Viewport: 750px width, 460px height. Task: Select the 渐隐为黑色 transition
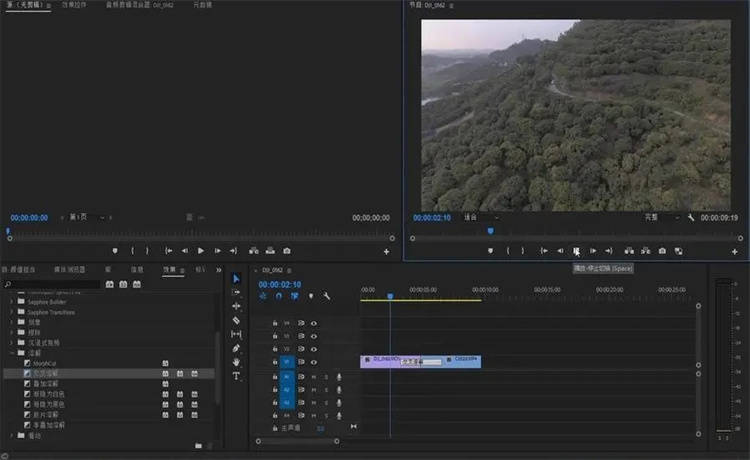[x=48, y=405]
